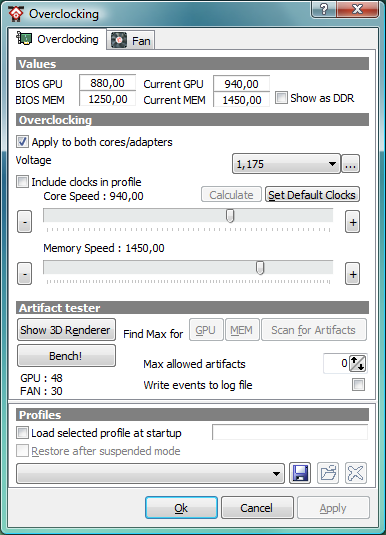Click the Calculate button
The width and height of the screenshot is (386, 535).
(231, 195)
